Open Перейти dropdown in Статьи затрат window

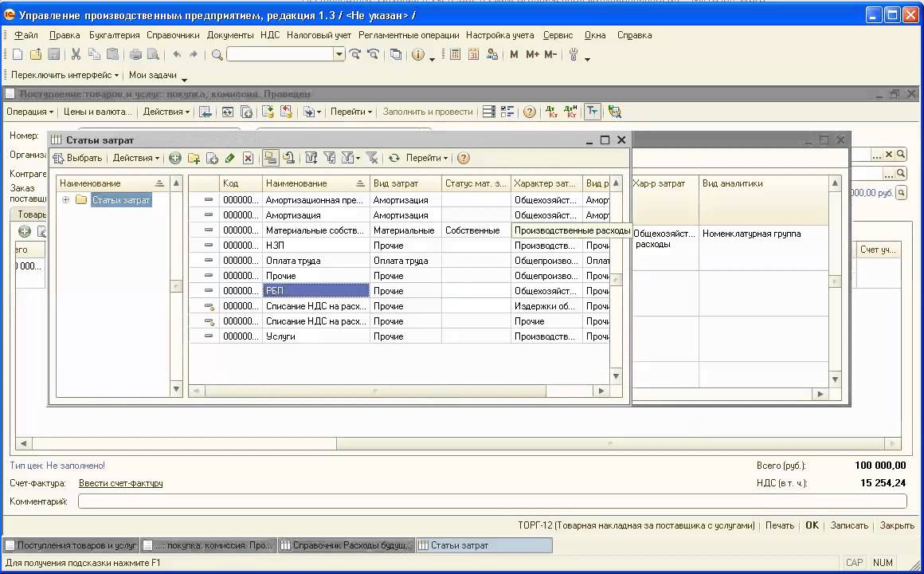[x=427, y=158]
